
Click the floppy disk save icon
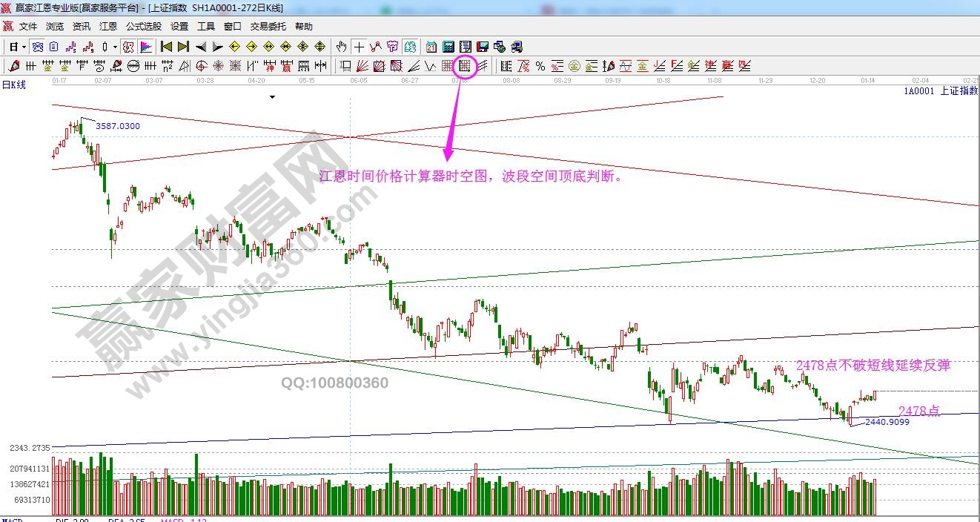tap(482, 47)
